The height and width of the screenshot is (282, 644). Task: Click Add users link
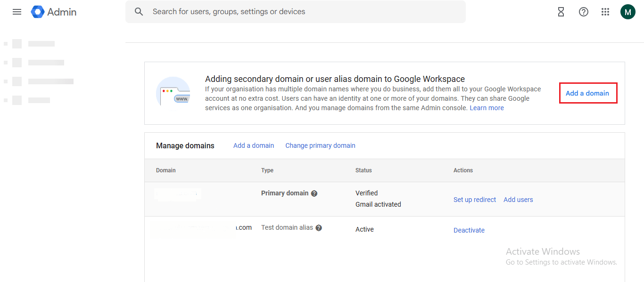click(518, 200)
